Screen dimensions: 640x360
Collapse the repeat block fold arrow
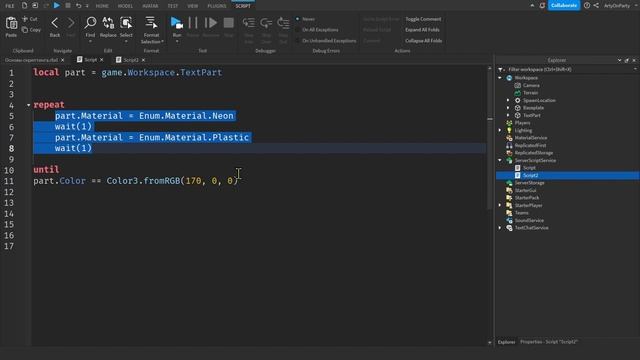click(x=29, y=105)
